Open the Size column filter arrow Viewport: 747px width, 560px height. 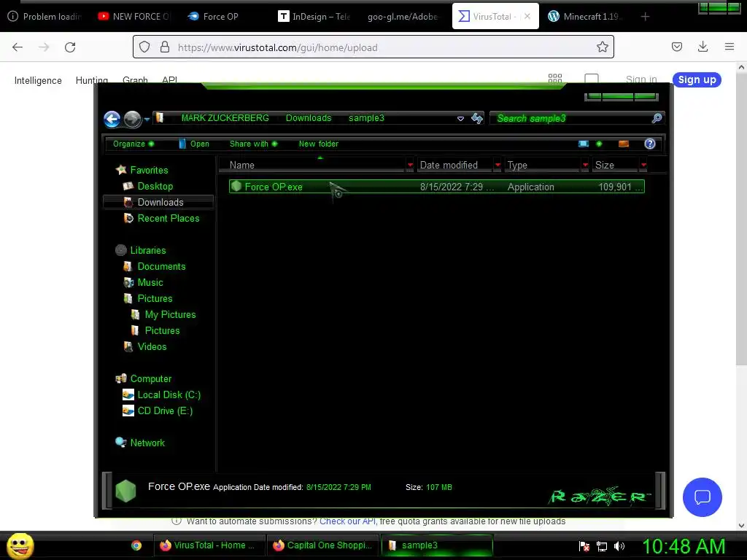(643, 166)
